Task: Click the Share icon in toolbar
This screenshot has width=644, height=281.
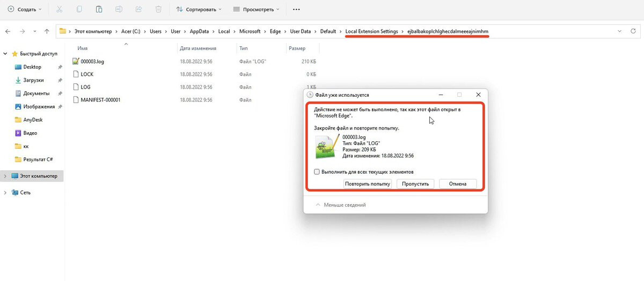Action: (x=138, y=9)
